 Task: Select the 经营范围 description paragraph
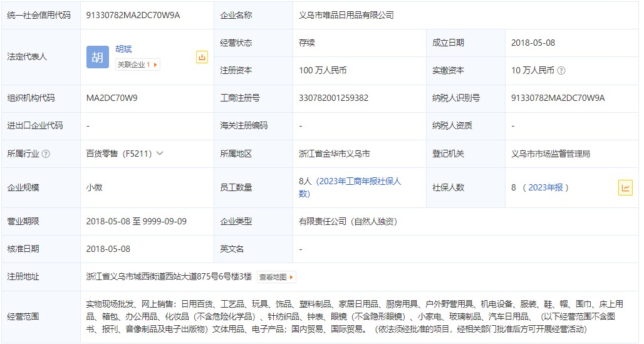click(355, 316)
